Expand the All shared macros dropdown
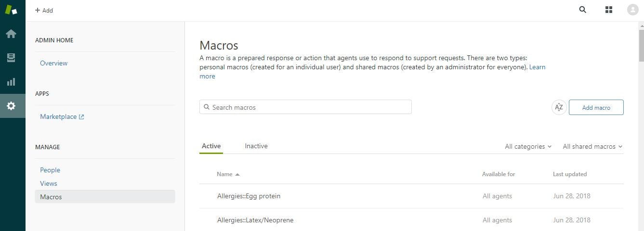644x231 pixels. pyautogui.click(x=592, y=146)
